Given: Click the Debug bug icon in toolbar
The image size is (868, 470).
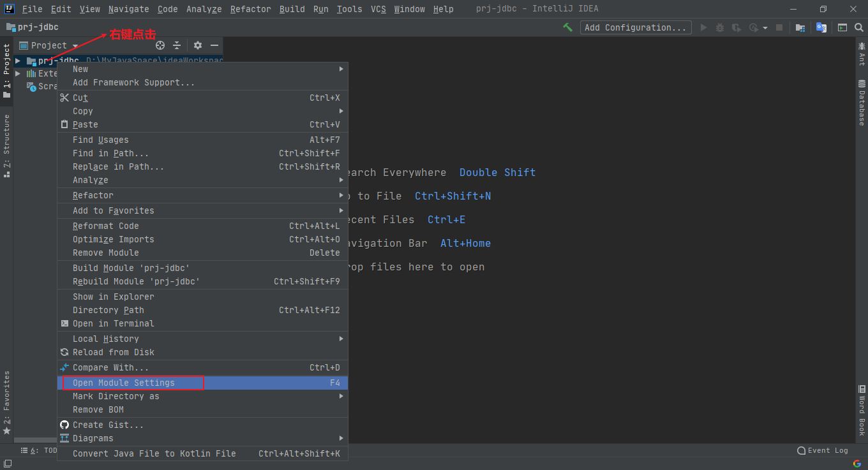Looking at the screenshot, I should click(x=720, y=27).
